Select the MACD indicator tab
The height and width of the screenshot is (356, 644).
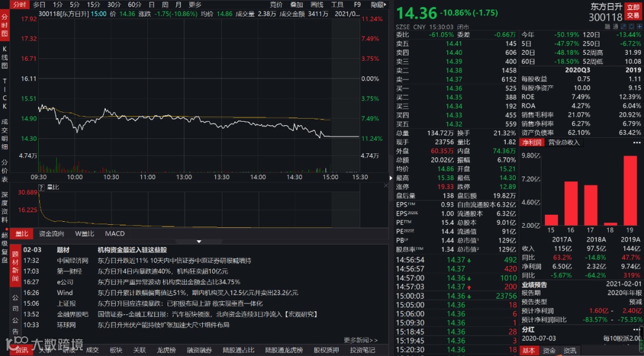point(114,234)
